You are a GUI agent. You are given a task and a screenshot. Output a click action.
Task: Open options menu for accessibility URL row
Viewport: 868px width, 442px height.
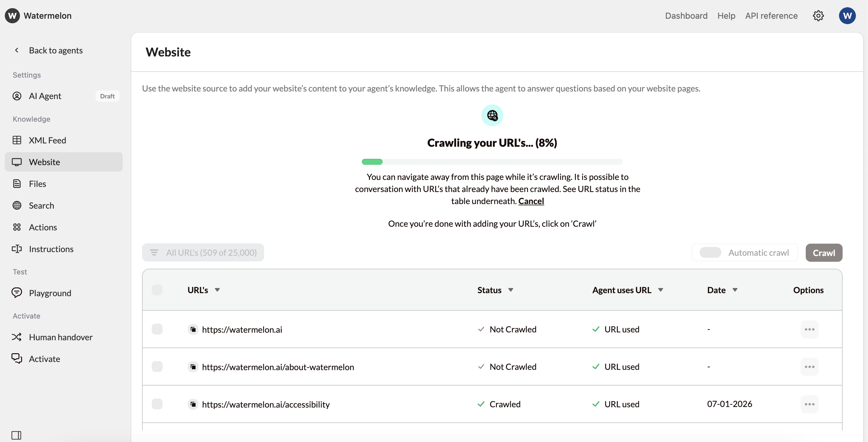pos(809,404)
